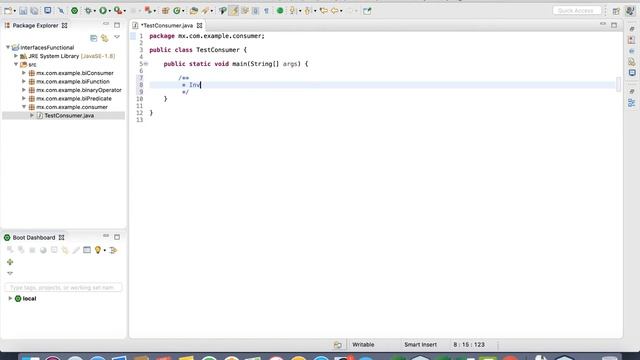Click the New file wizard toolbar icon
The image size is (640, 360).
(x=8, y=11)
